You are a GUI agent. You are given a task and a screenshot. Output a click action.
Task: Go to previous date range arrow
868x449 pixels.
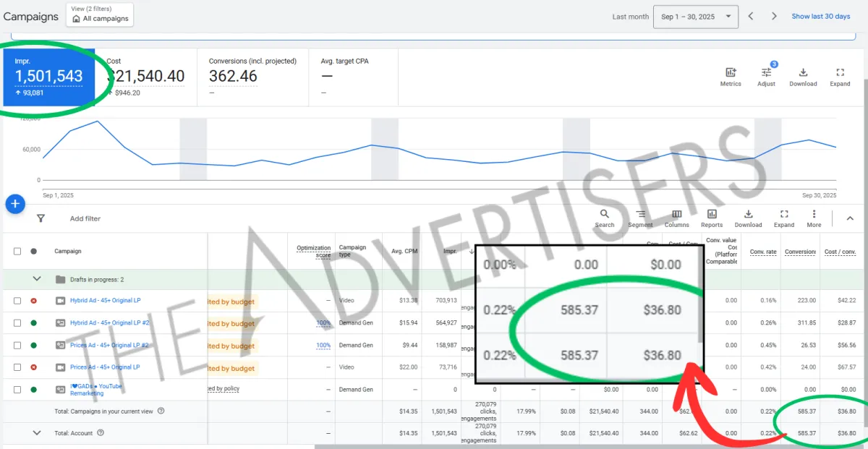751,16
